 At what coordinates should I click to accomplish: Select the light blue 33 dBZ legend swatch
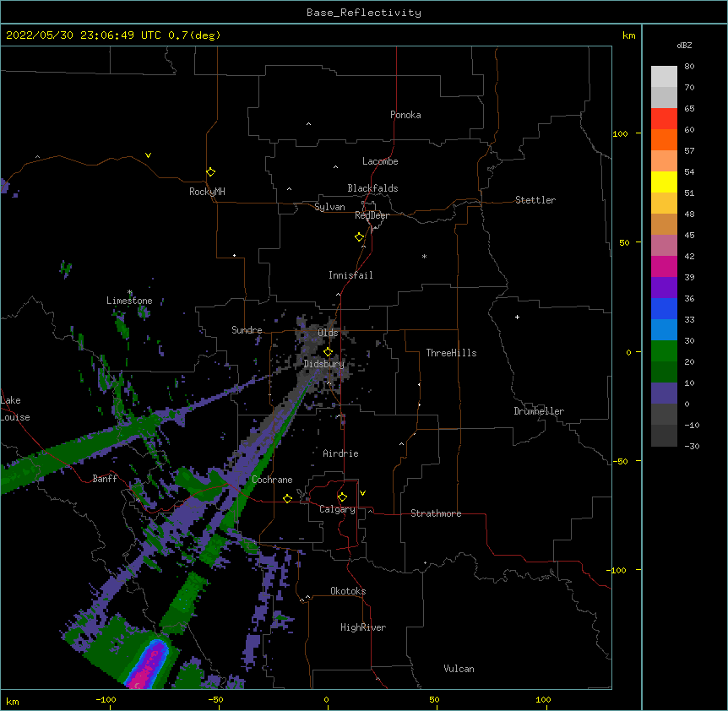[664, 329]
